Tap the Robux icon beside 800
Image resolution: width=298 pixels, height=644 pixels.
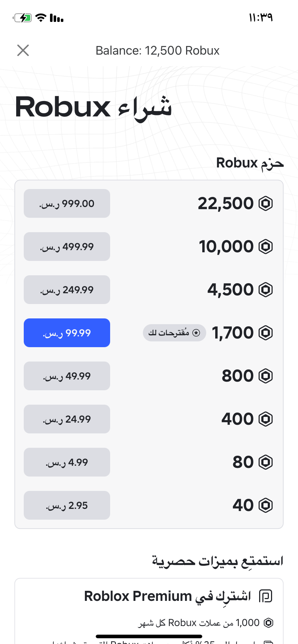coord(266,376)
